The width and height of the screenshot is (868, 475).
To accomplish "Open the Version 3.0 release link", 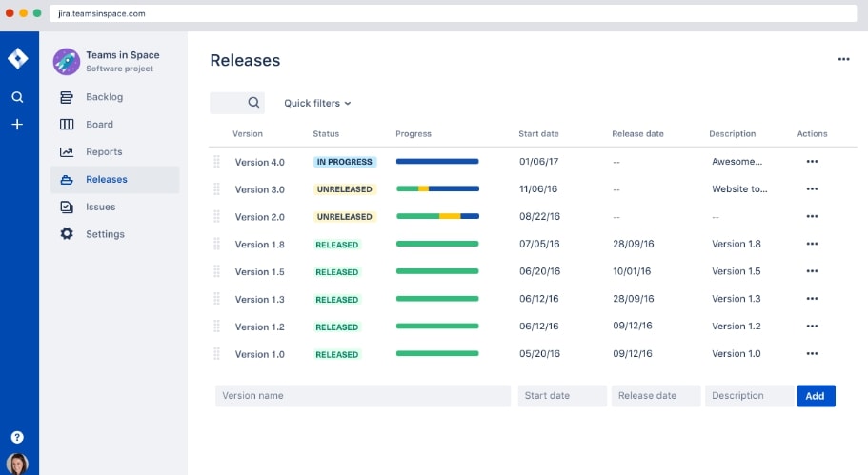I will pos(259,189).
